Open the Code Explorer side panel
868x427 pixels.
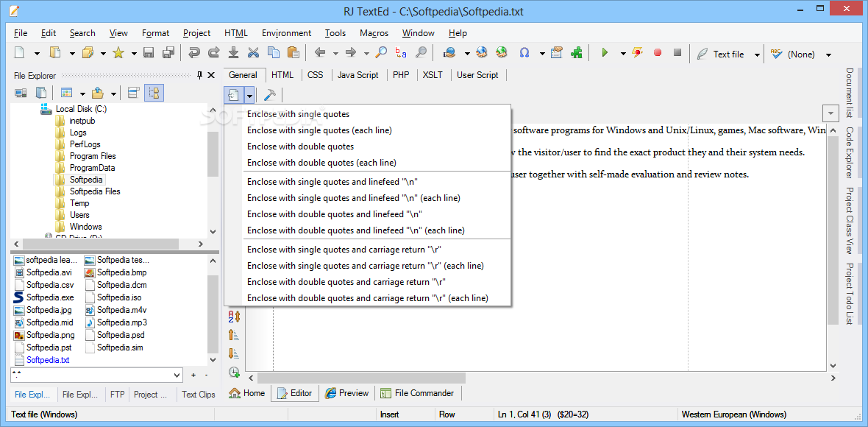point(849,152)
